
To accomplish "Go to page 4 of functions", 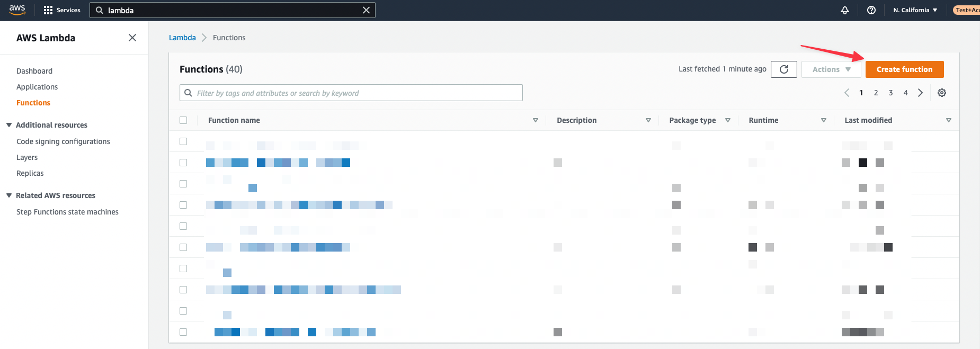I will (x=906, y=93).
